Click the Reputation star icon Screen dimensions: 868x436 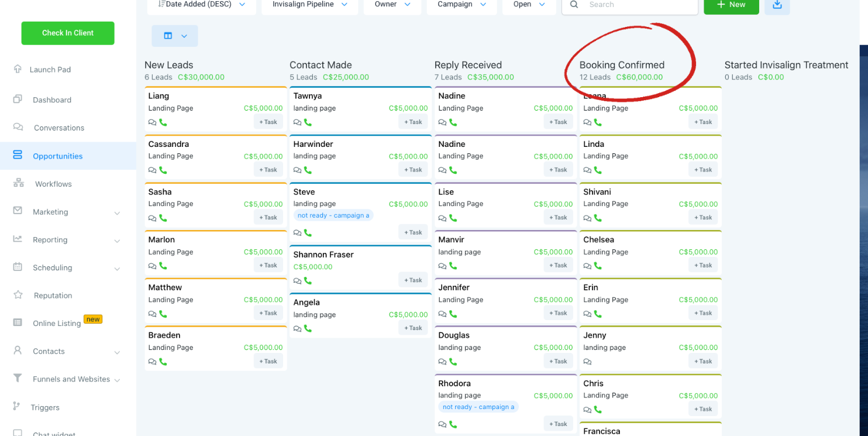[18, 295]
